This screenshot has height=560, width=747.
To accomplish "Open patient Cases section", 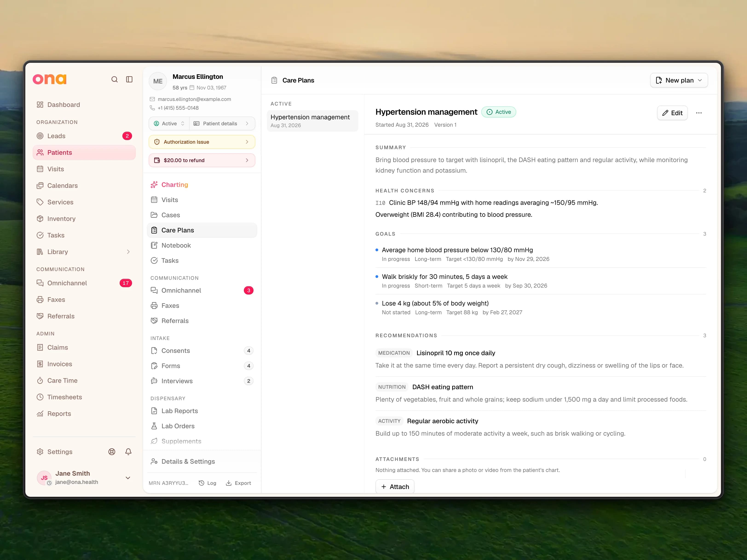I will click(x=202, y=215).
